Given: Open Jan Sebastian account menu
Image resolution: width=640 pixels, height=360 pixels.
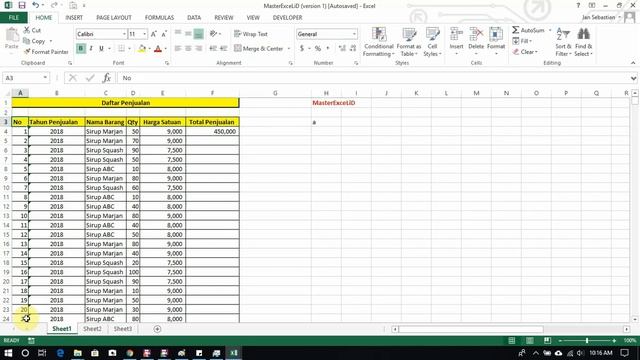Looking at the screenshot, I should point(601,18).
